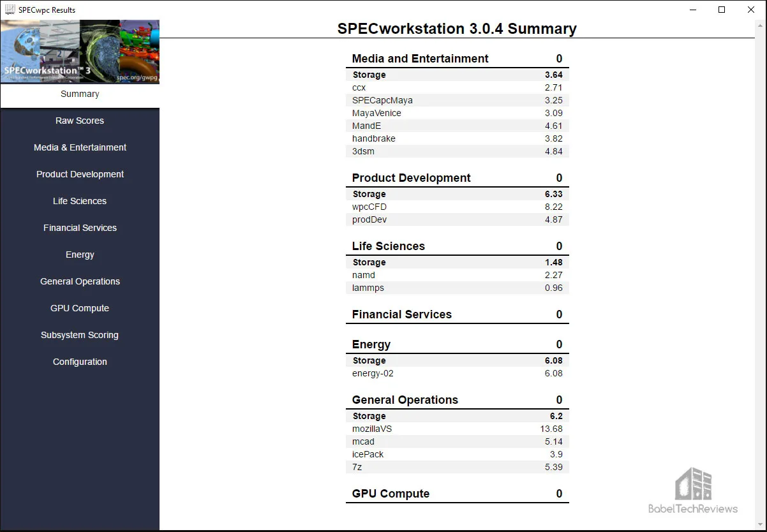Click the mozillaVS score 13.68
Viewport: 767px width, 532px height.
click(x=551, y=429)
